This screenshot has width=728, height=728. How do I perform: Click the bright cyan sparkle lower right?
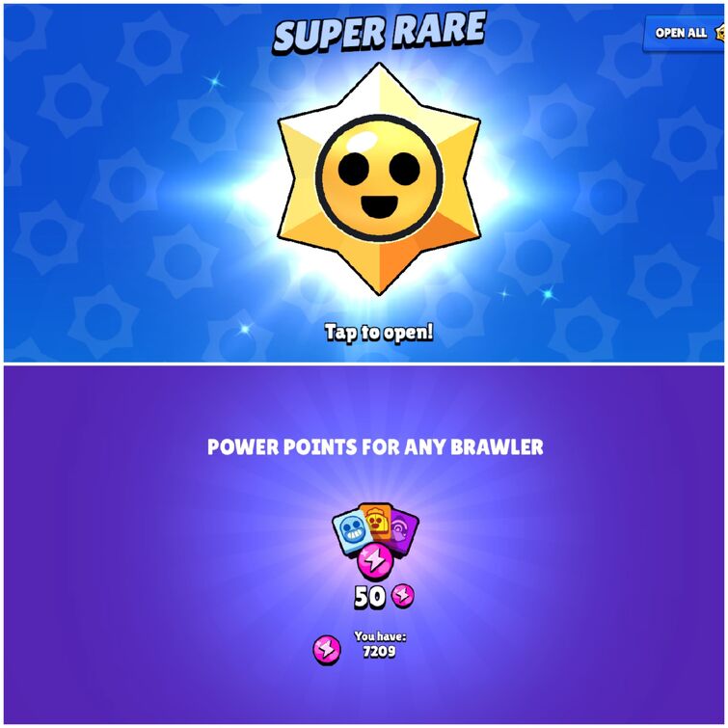tap(548, 294)
